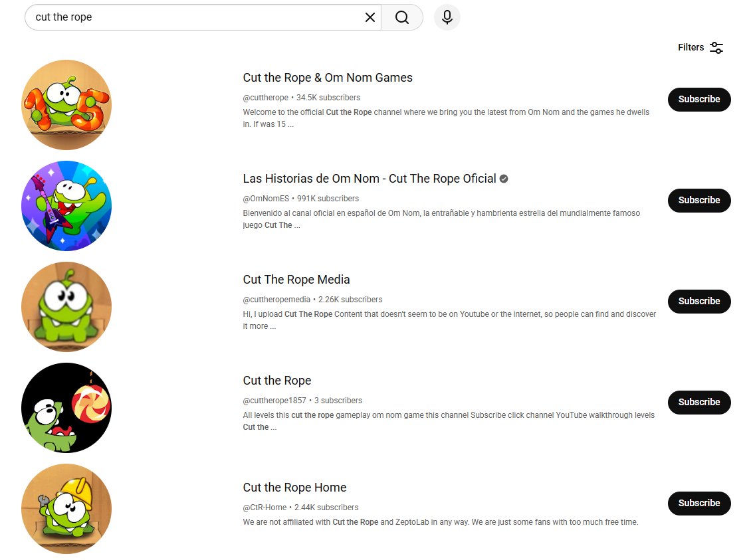This screenshot has width=753, height=560.
Task: Click description 'Hi, I upload Cut The Rope Content'
Action: pyautogui.click(x=449, y=320)
